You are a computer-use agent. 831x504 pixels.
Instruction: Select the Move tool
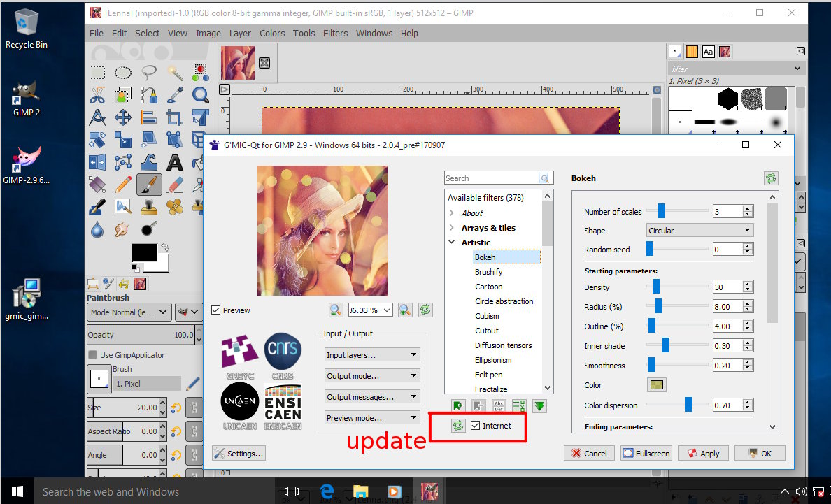[123, 117]
